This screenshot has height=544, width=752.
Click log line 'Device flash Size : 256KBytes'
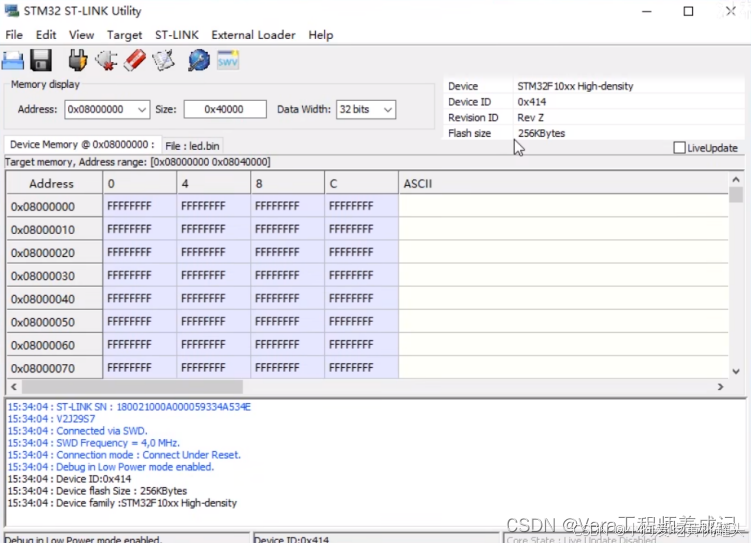pos(97,491)
